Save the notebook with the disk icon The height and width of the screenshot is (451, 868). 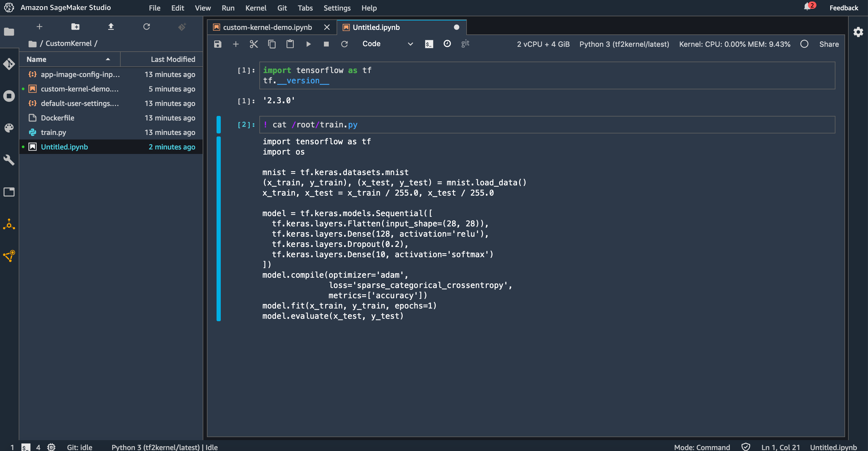click(218, 44)
